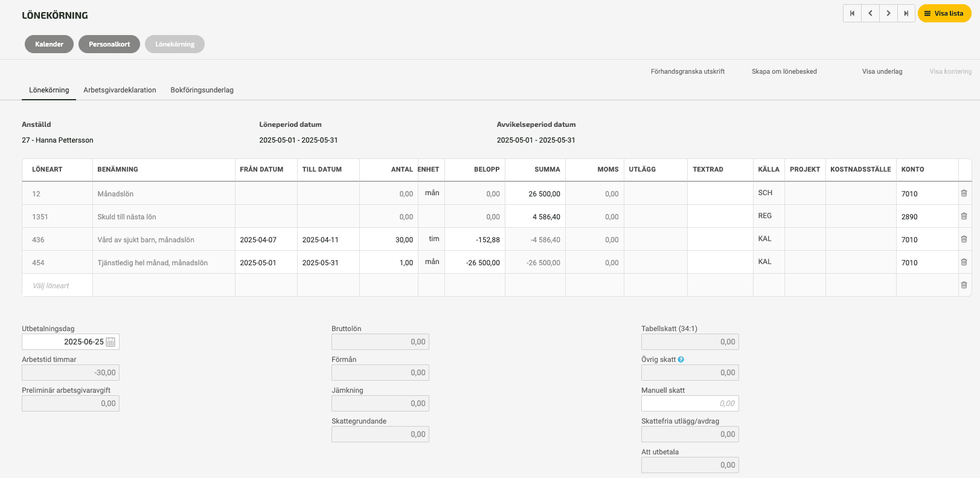The image size is (980, 478).
Task: Go to previous record arrow
Action: coord(870,13)
